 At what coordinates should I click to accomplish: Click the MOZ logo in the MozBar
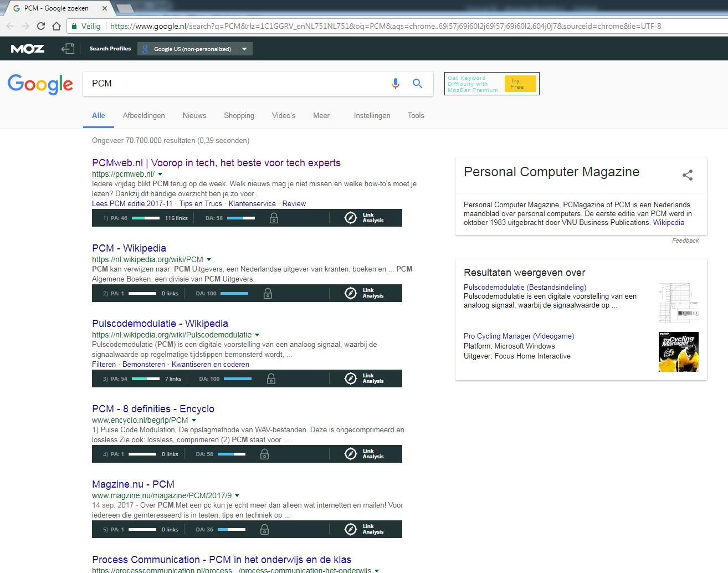point(28,49)
